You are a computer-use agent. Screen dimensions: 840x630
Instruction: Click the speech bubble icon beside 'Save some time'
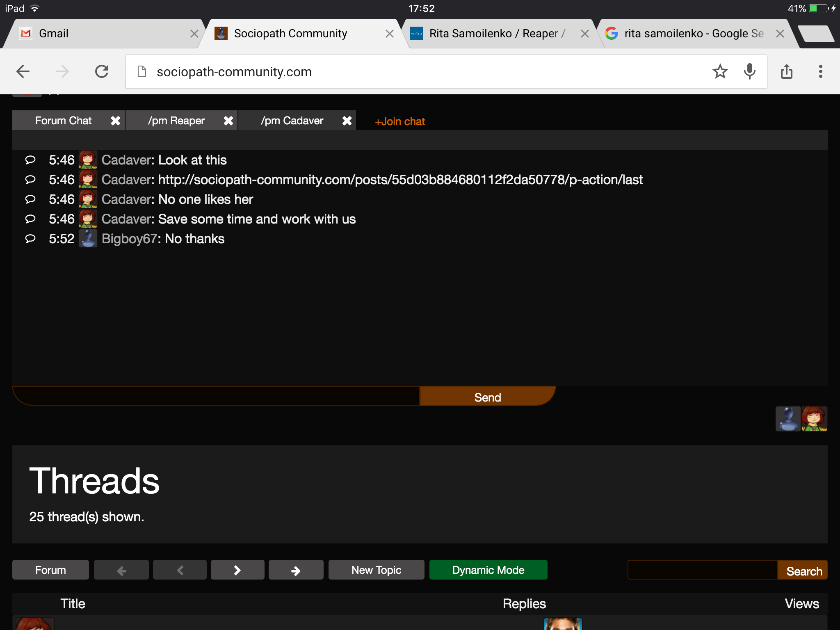point(30,219)
